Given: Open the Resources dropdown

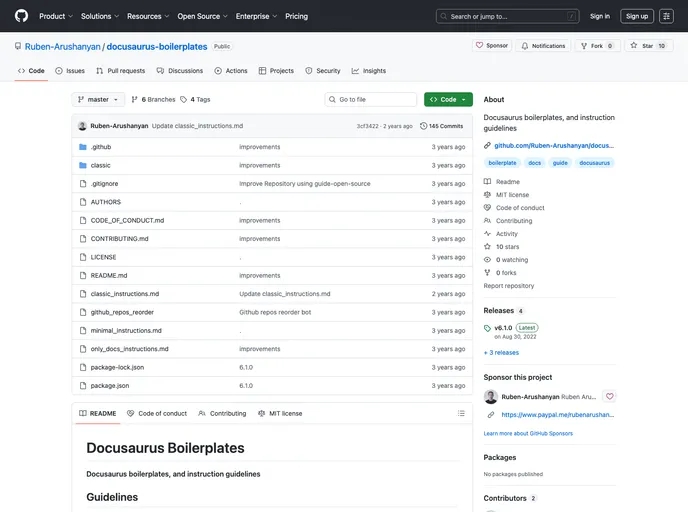Looking at the screenshot, I should pyautogui.click(x=148, y=16).
